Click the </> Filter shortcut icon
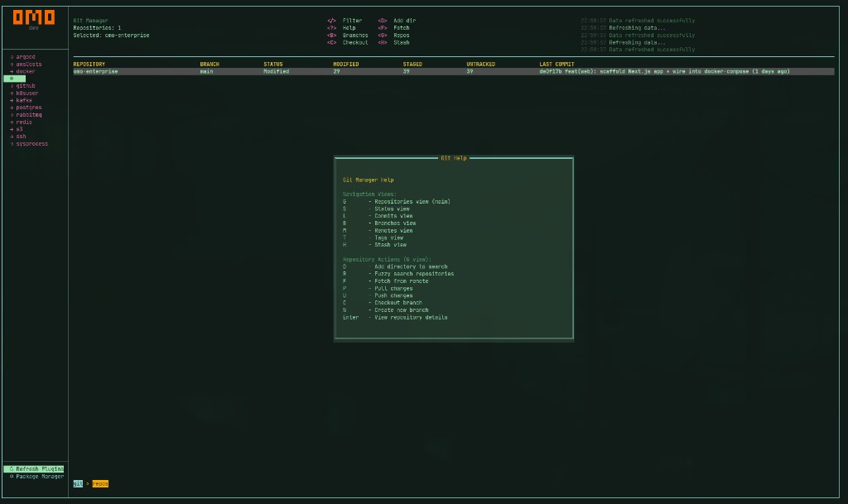The image size is (848, 504). [331, 21]
